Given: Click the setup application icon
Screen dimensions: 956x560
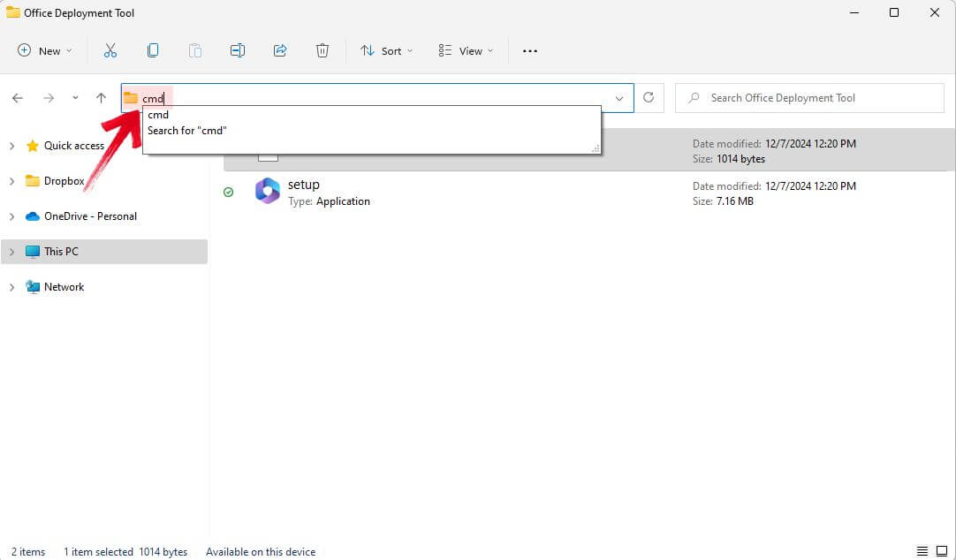Looking at the screenshot, I should point(267,192).
